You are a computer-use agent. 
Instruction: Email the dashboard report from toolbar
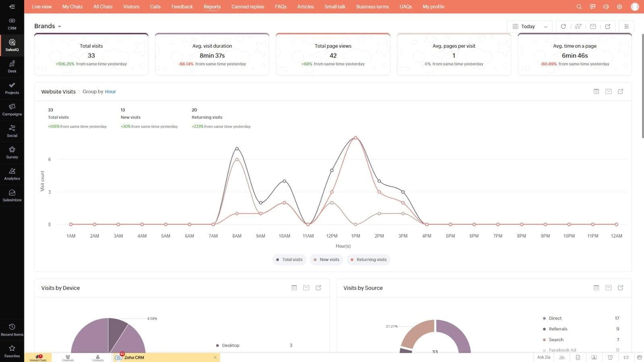[x=593, y=27]
